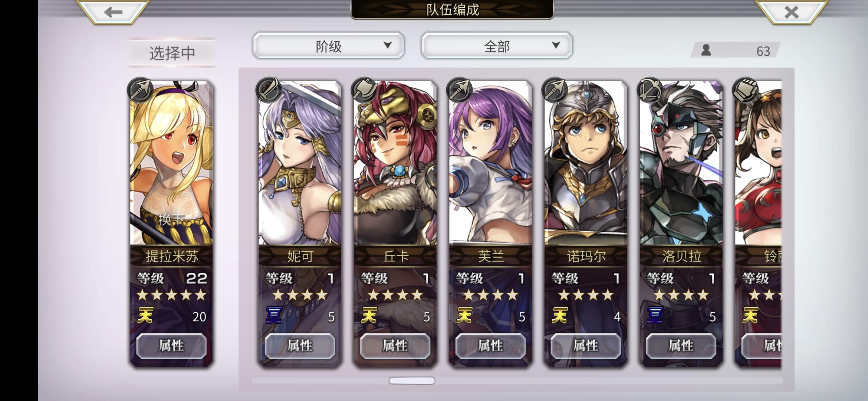Click the 天 attribute icon on 诺玛尔

560,316
